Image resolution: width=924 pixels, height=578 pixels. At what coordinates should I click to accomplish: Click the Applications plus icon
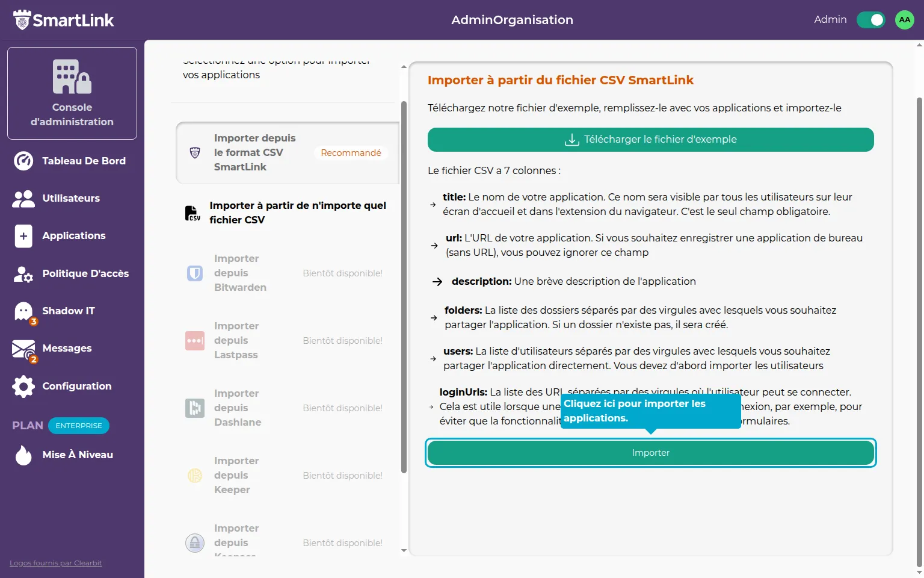(23, 236)
